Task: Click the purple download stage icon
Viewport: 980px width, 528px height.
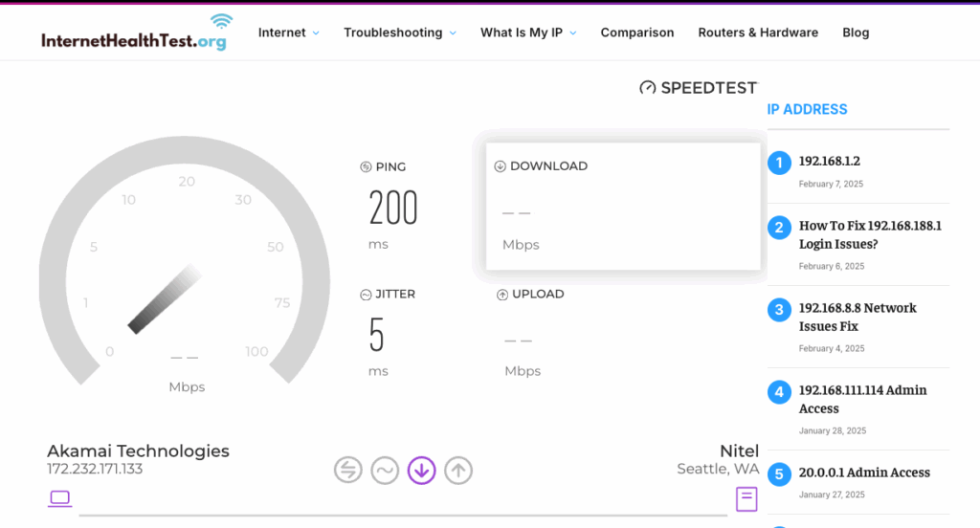Action: pos(422,470)
